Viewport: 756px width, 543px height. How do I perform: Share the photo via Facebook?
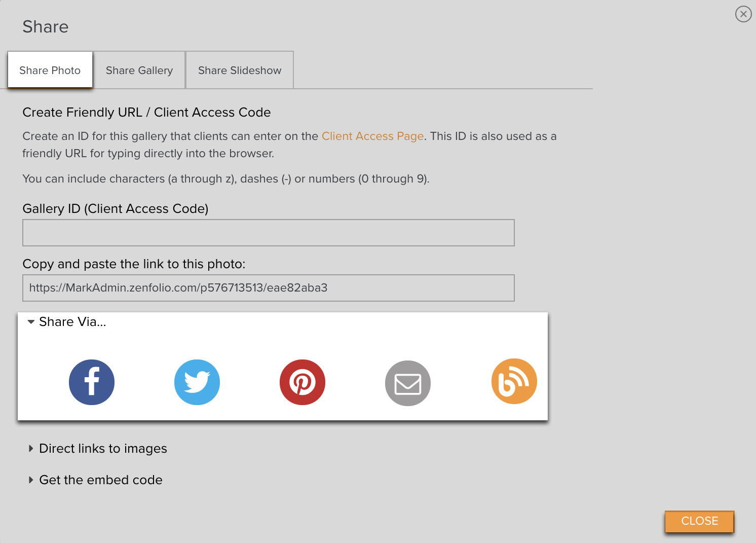click(92, 382)
